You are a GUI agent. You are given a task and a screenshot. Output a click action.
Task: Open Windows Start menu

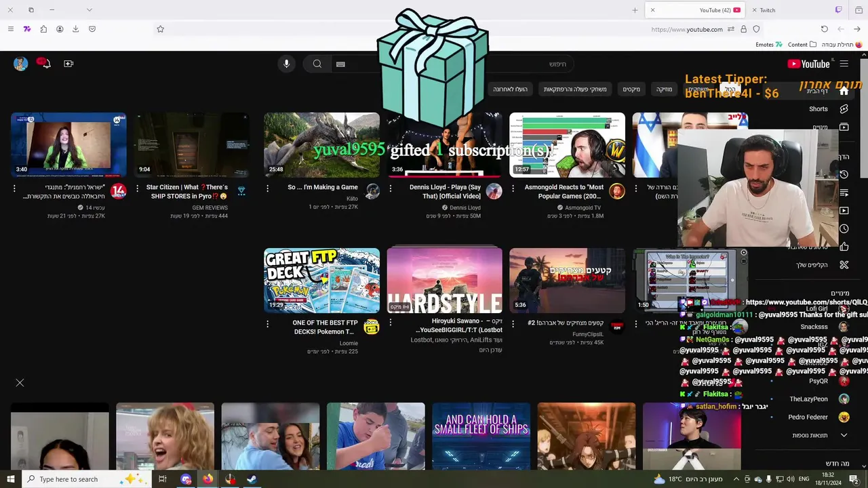pos(10,479)
